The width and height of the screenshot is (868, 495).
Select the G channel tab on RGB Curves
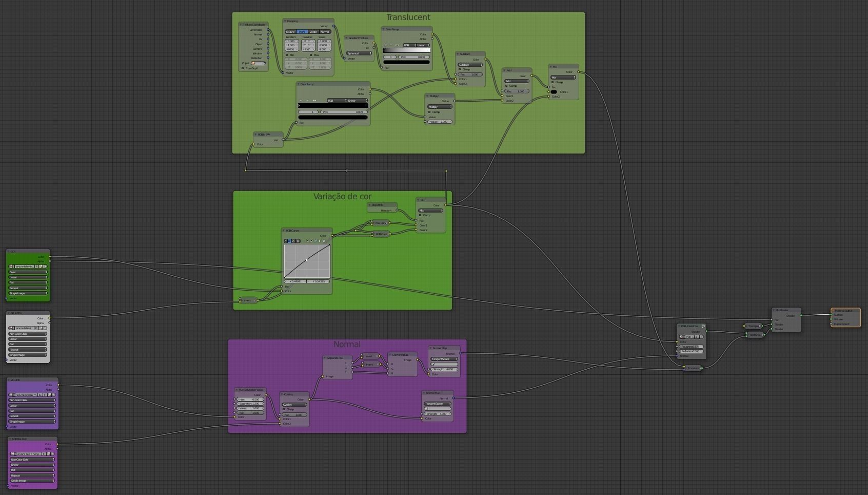[x=293, y=241]
